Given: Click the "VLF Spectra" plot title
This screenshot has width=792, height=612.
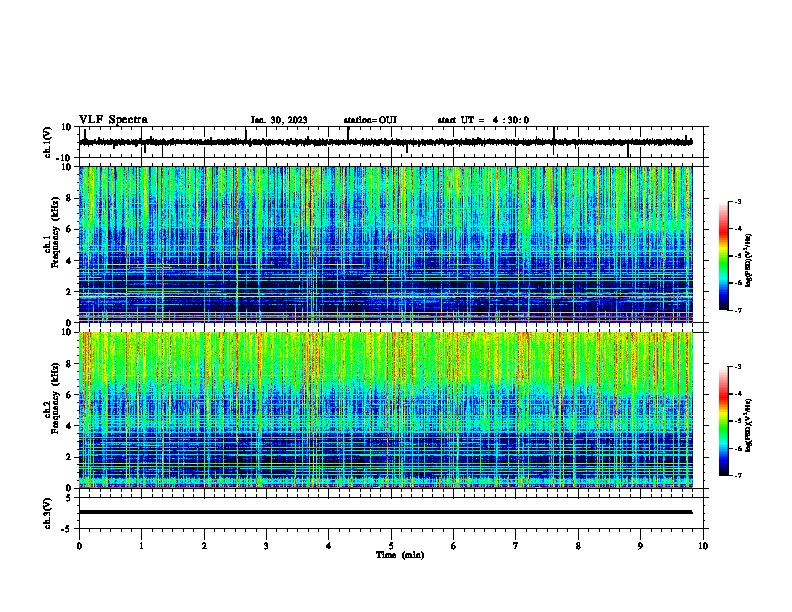Looking at the screenshot, I should tap(113, 120).
